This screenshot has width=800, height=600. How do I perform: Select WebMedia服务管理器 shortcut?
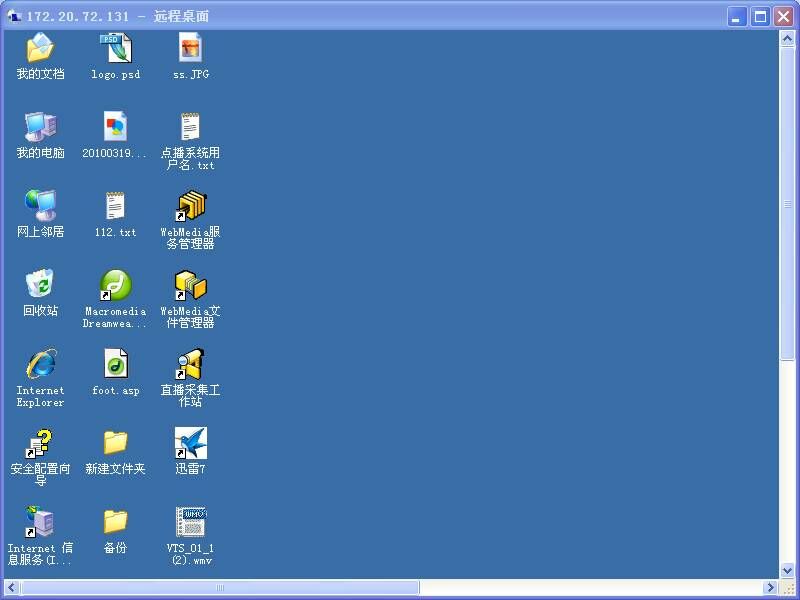tap(190, 206)
